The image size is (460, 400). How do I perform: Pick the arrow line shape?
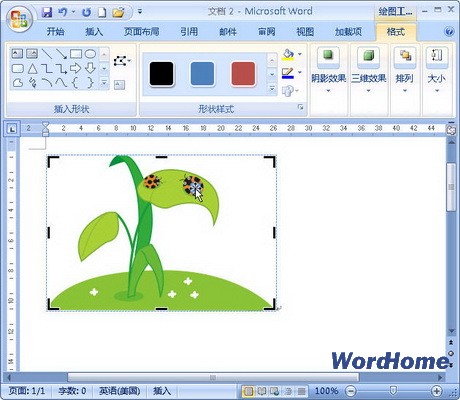coord(61,53)
